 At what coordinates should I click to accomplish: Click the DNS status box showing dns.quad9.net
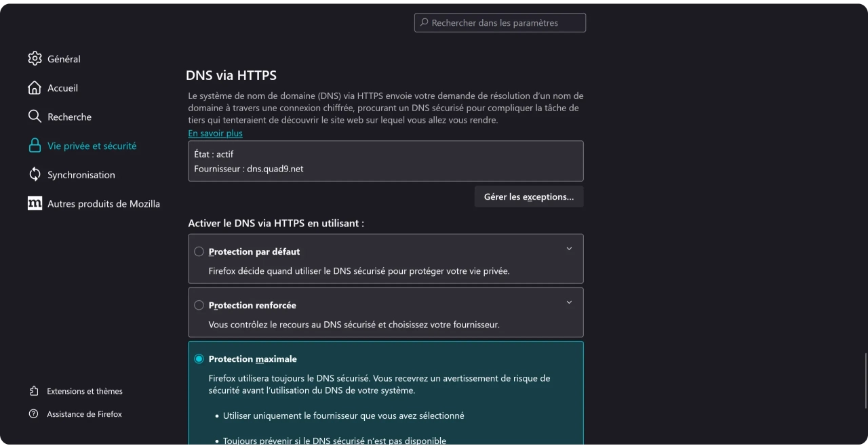(385, 161)
